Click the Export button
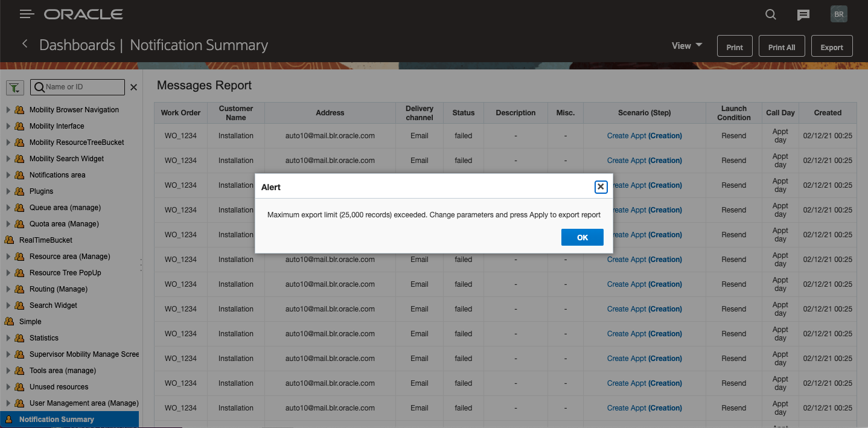Image resolution: width=868 pixels, height=428 pixels. pyautogui.click(x=831, y=47)
